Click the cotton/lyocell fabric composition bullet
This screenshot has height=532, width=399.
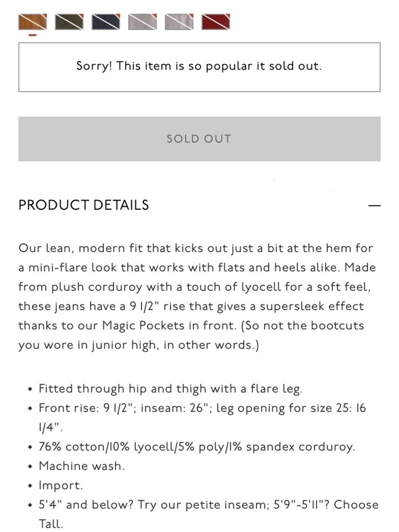coord(197,447)
